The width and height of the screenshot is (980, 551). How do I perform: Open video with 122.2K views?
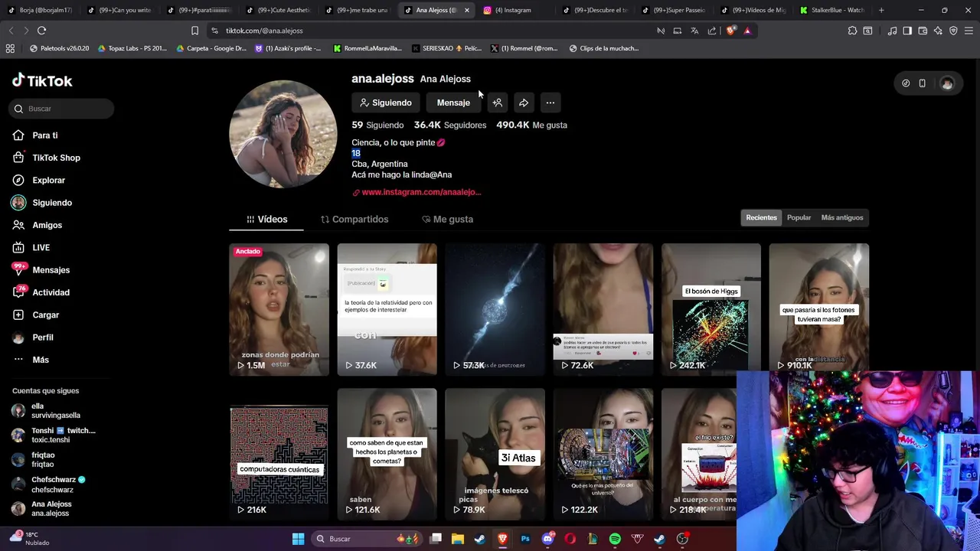(x=603, y=454)
